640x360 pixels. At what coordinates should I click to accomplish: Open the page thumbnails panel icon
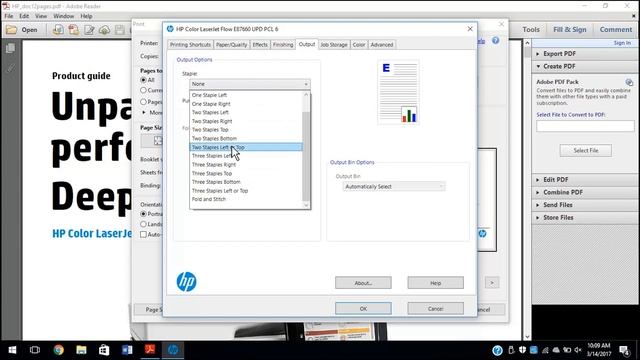(x=11, y=48)
